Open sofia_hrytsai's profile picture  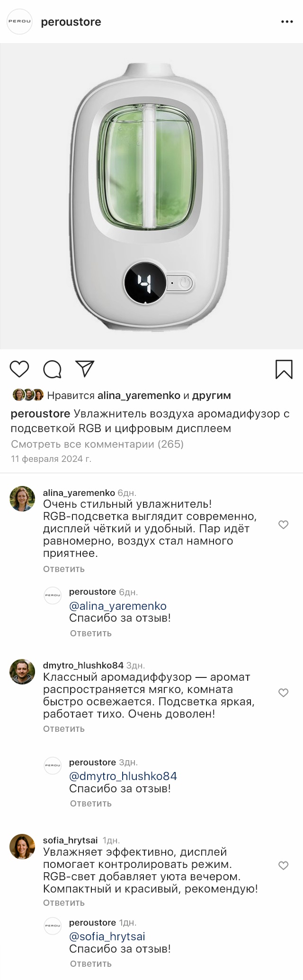pos(22,846)
